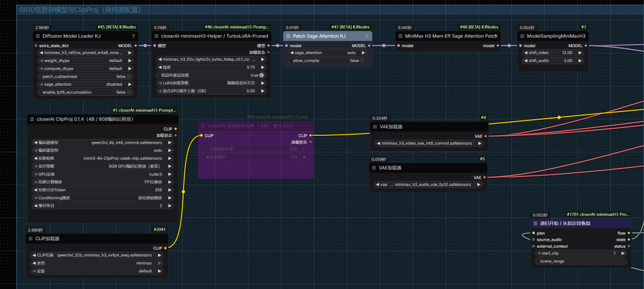
Task: Click the CLIP output port of closerAI ClipProj
Action: coord(176,129)
